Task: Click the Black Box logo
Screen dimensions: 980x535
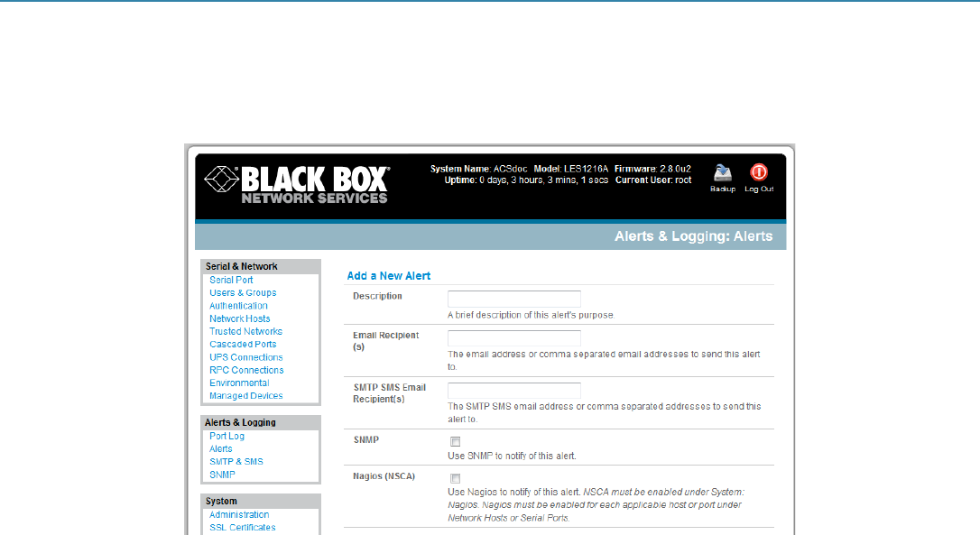Action: (298, 185)
